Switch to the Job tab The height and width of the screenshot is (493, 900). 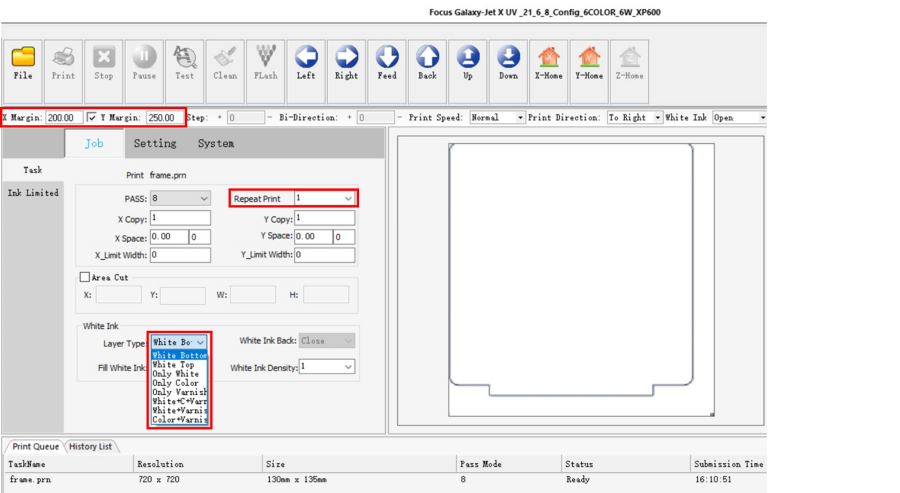pyautogui.click(x=94, y=143)
